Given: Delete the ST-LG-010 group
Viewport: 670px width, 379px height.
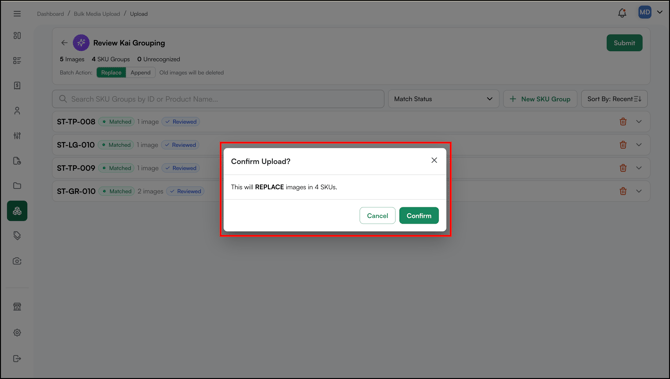Looking at the screenshot, I should tap(623, 145).
